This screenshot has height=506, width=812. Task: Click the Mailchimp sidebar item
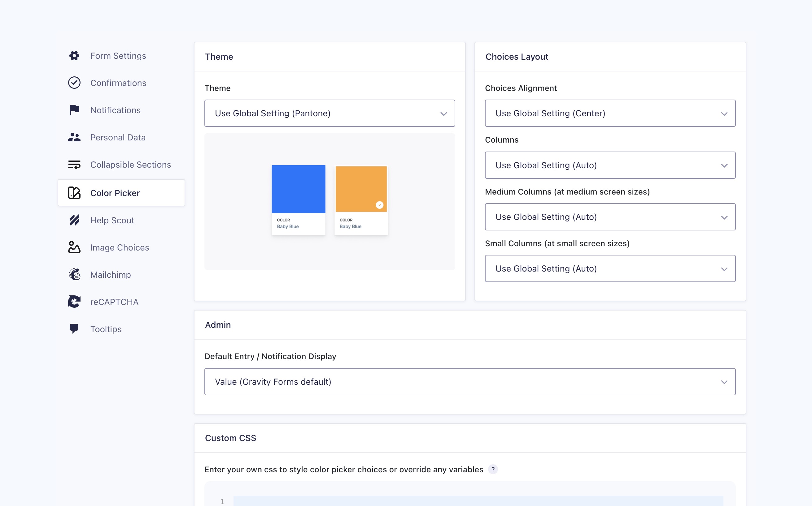110,274
